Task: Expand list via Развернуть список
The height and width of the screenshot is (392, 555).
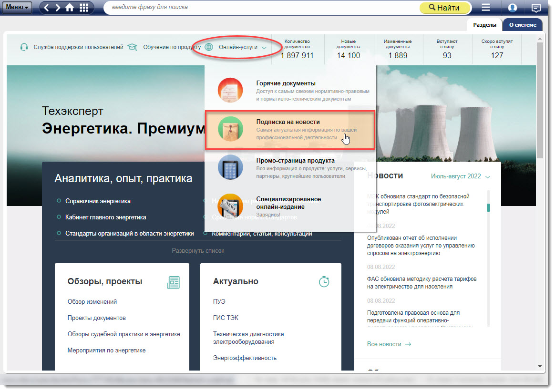Action: point(198,251)
